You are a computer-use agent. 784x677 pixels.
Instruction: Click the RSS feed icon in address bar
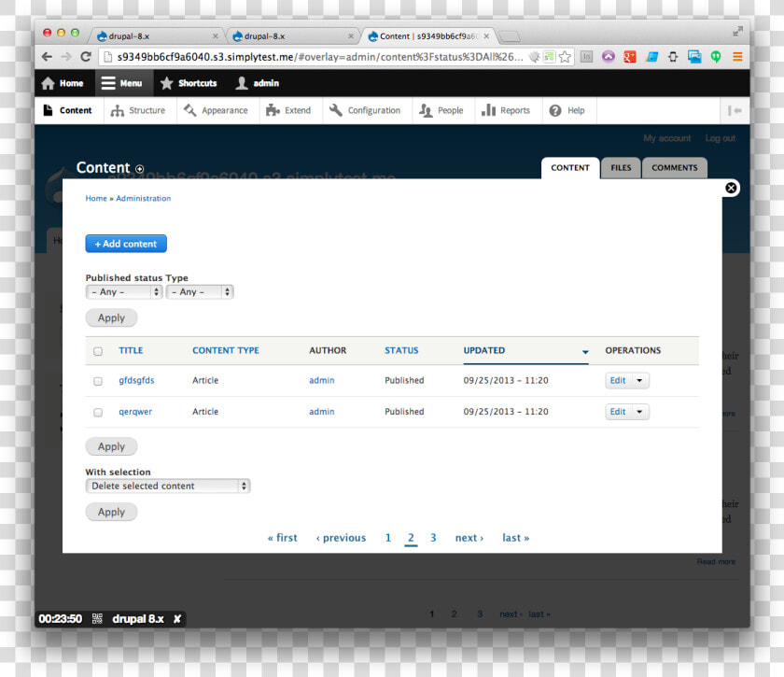coord(550,57)
